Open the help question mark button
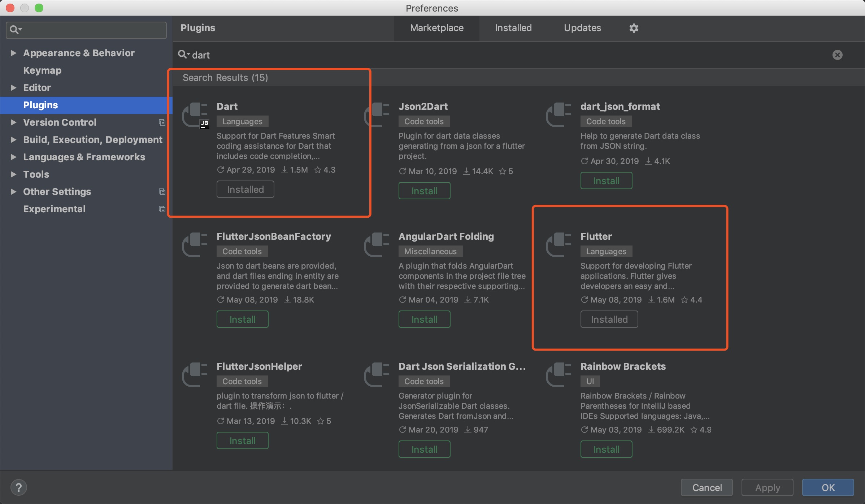865x504 pixels. click(x=19, y=487)
